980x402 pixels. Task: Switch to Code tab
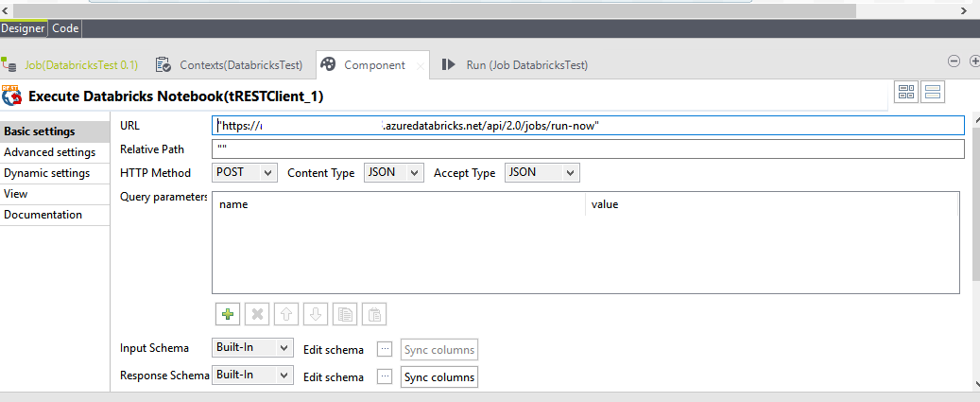tap(65, 28)
